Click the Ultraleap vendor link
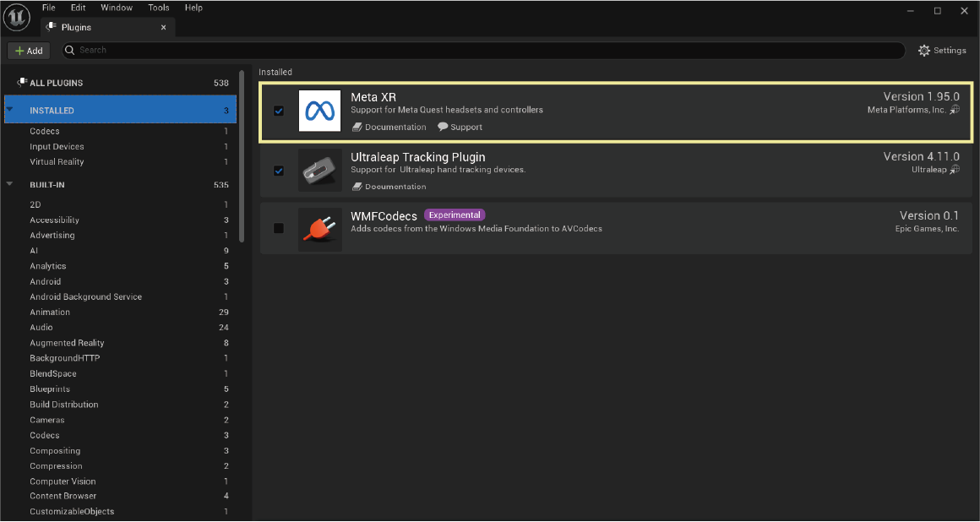 [928, 170]
